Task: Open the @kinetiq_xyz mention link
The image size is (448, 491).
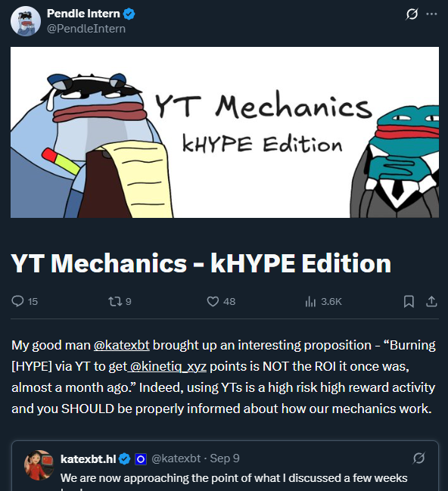Action: (167, 366)
